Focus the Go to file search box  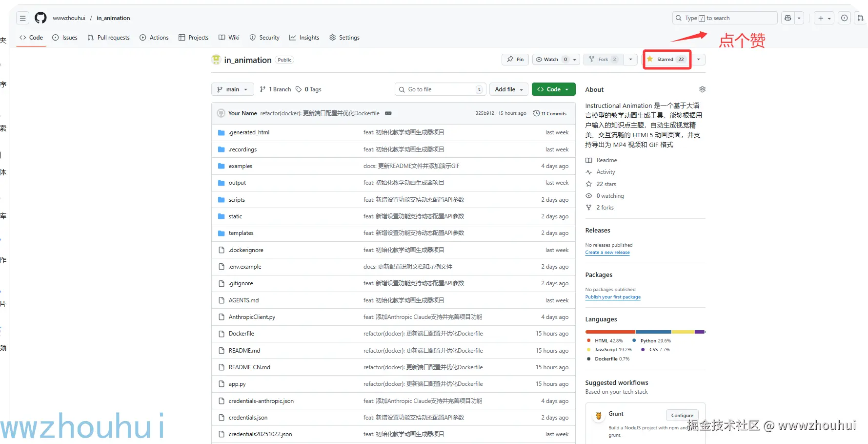440,89
